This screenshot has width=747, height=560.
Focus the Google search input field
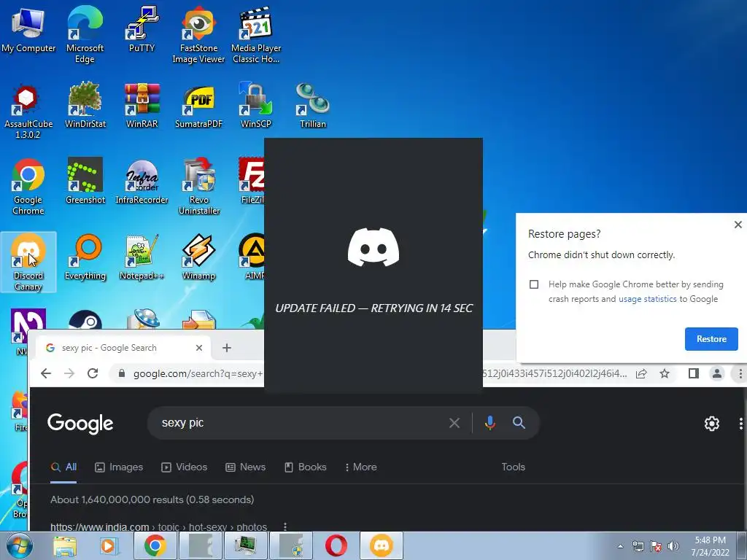pos(300,422)
